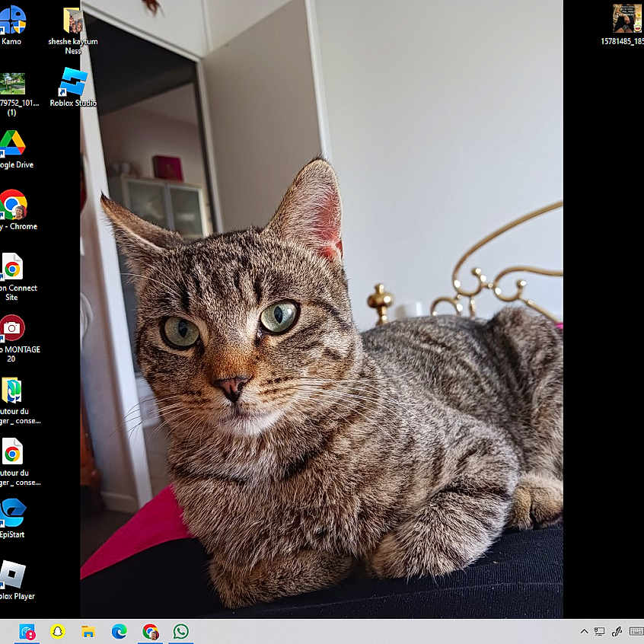Select the EpiStart desktop shortcut
This screenshot has height=644, width=644.
(12, 513)
